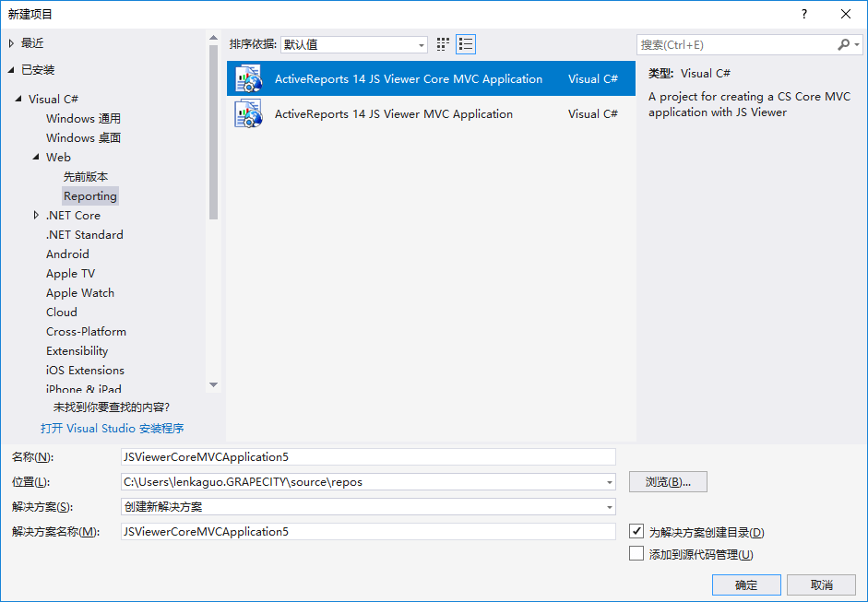Click the category tree scrollbar thumb
868x602 pixels.
click(x=213, y=133)
